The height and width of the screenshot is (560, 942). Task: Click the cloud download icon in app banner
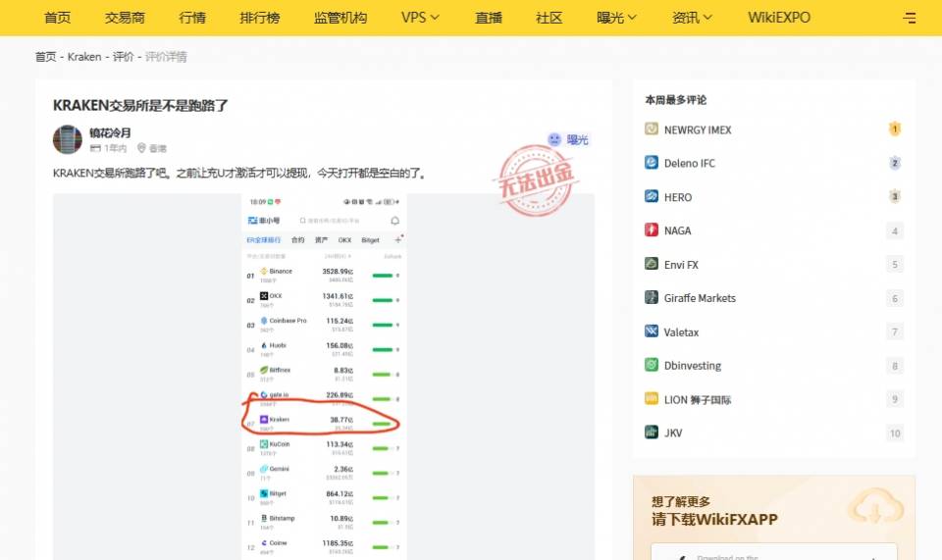[875, 508]
